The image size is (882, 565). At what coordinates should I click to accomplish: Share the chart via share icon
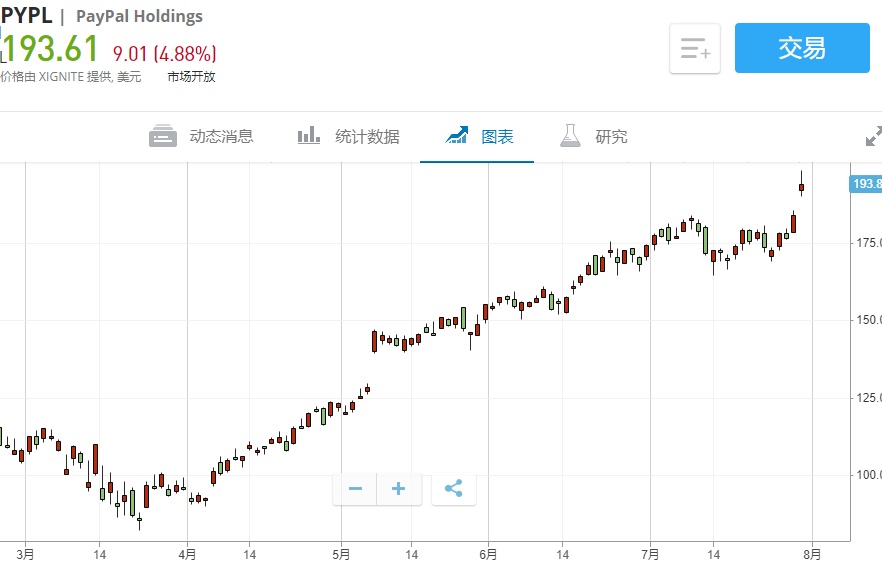pos(453,489)
